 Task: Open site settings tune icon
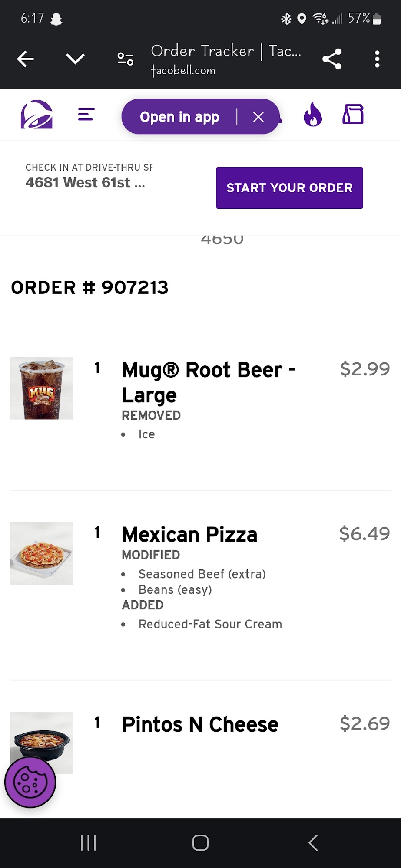click(125, 59)
